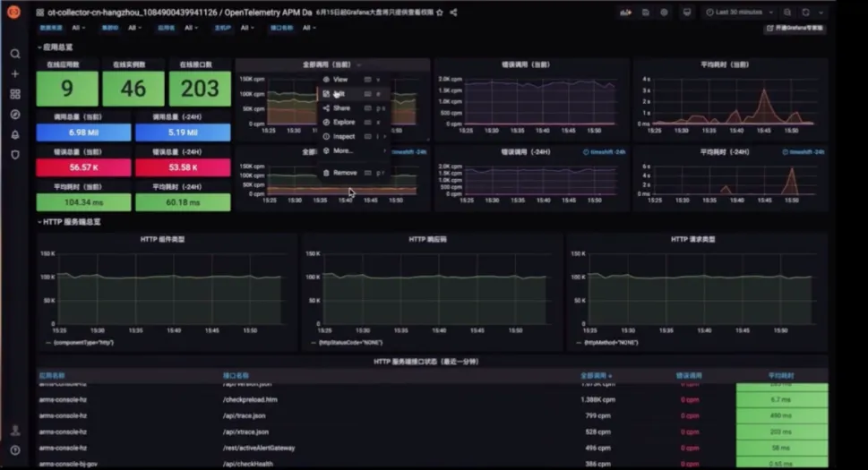Sort table by 应用名称 column header
Viewport: 868px width, 470px height.
click(52, 375)
